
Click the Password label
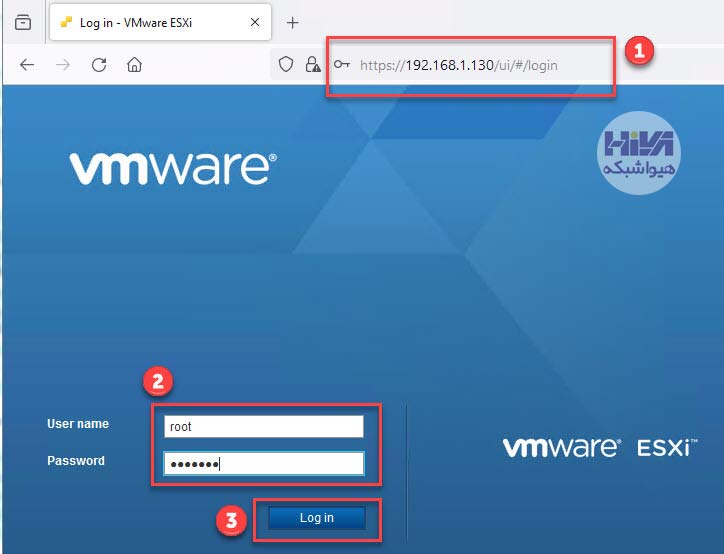(x=76, y=461)
